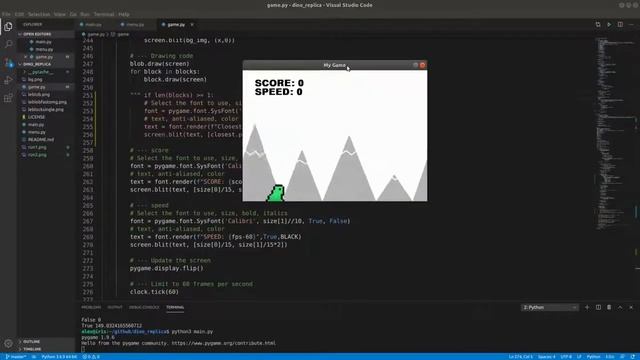Switch to the Problems panel tab

91,307
